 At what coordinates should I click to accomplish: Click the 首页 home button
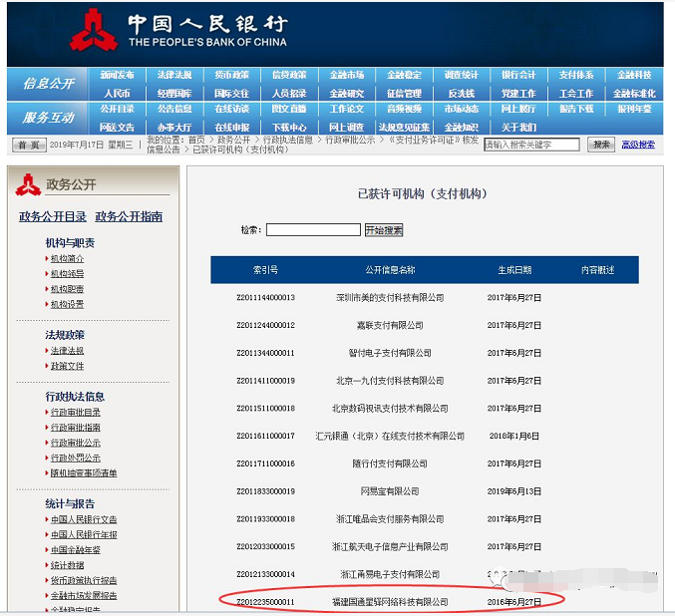[29, 145]
